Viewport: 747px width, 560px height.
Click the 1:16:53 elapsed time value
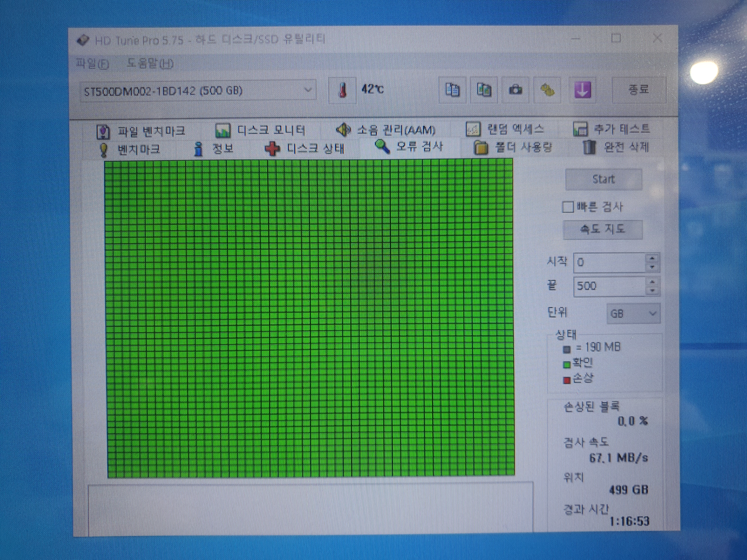(630, 521)
